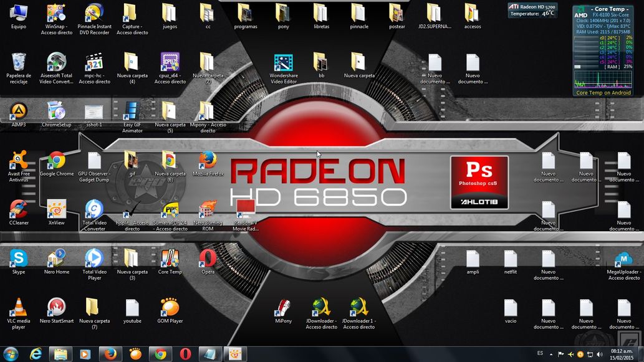Open Google Chrome desktop shortcut

pos(56,160)
